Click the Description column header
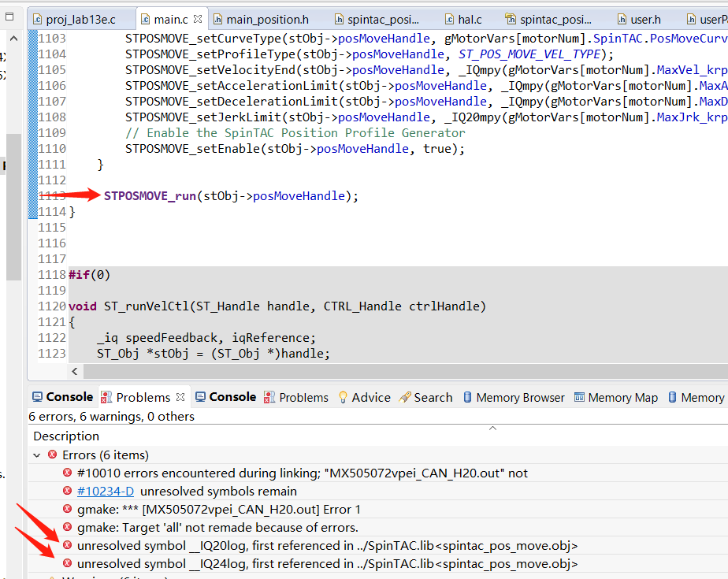 66,436
